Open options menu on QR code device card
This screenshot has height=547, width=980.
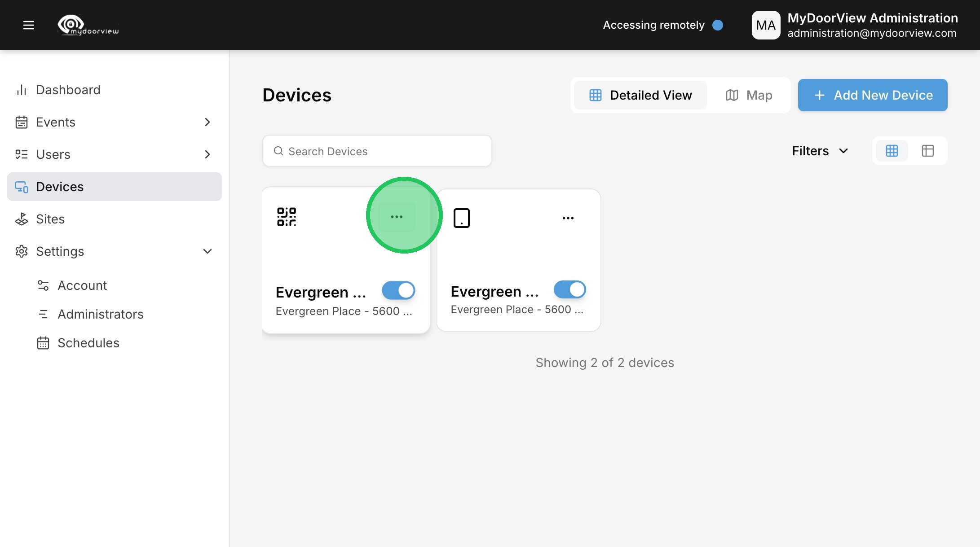[x=397, y=217]
